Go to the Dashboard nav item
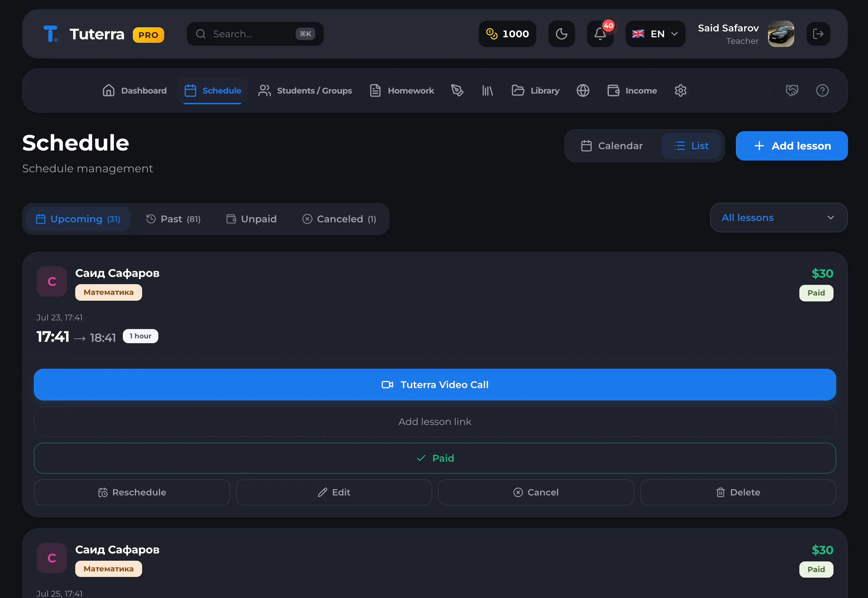The height and width of the screenshot is (598, 868). [x=135, y=90]
